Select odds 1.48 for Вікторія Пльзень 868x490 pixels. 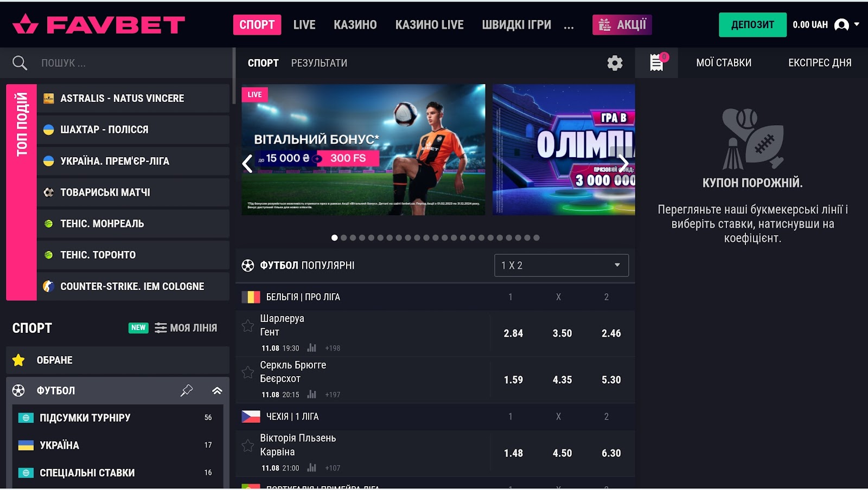click(x=513, y=453)
